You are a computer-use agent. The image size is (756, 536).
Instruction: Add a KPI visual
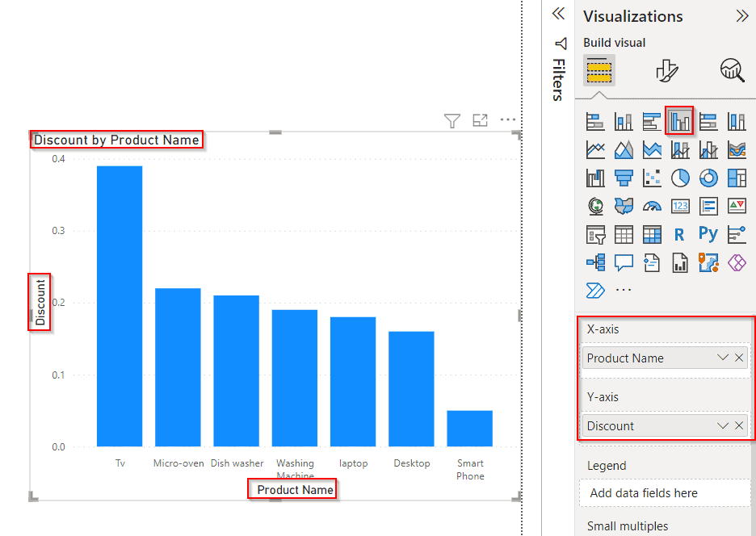pos(737,207)
